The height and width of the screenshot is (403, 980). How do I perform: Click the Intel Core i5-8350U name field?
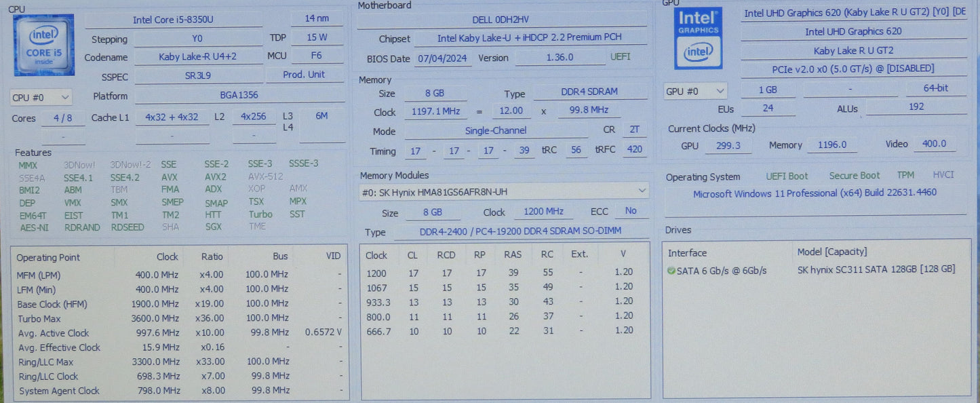point(173,20)
